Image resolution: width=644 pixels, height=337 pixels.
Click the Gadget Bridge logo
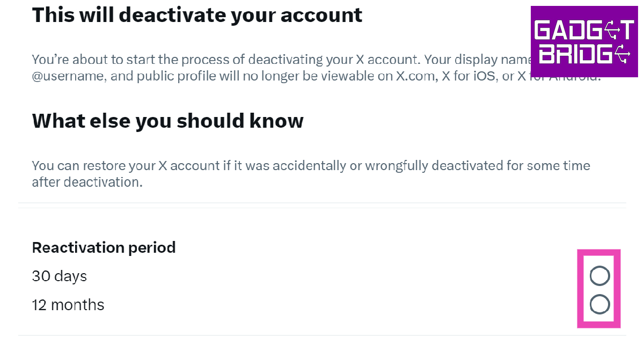(x=586, y=43)
